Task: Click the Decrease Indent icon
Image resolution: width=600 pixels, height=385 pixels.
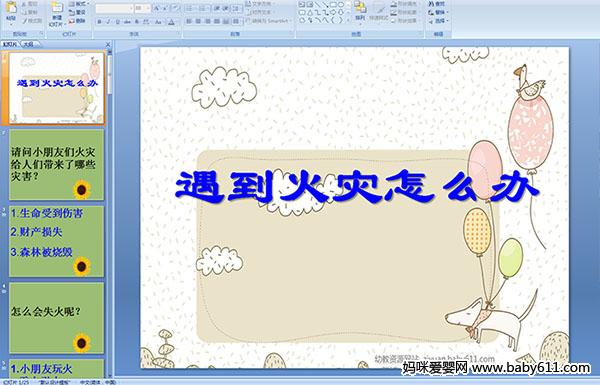Action: pyautogui.click(x=217, y=8)
